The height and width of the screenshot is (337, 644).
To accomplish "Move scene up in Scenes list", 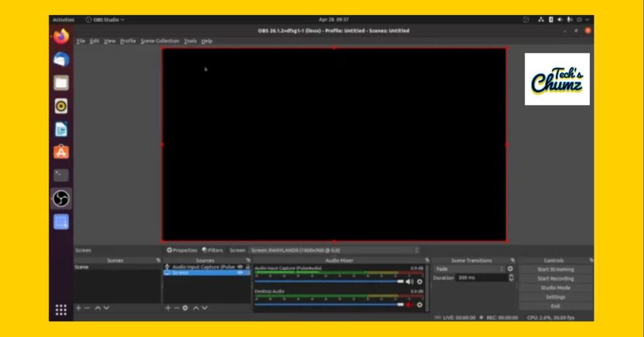I will pyautogui.click(x=97, y=308).
